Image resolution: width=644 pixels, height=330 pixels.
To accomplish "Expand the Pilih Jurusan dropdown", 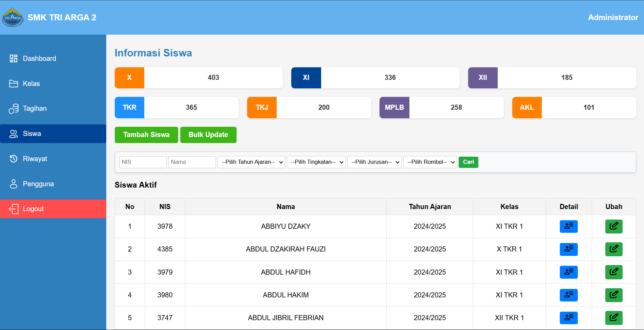I will click(x=374, y=162).
